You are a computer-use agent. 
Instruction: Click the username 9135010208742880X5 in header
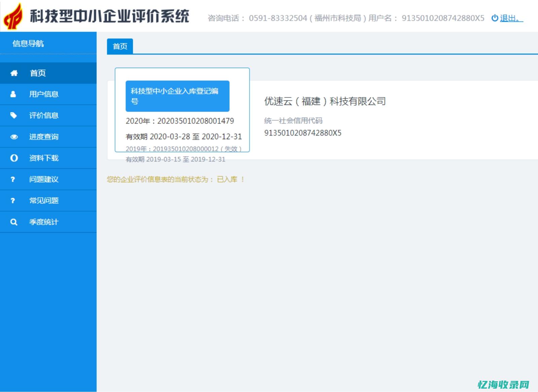(443, 18)
